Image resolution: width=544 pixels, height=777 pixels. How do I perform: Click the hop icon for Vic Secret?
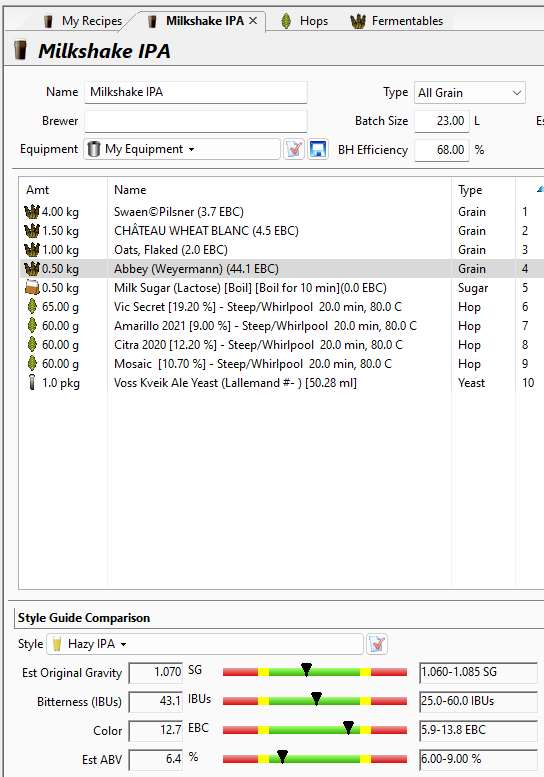32,307
